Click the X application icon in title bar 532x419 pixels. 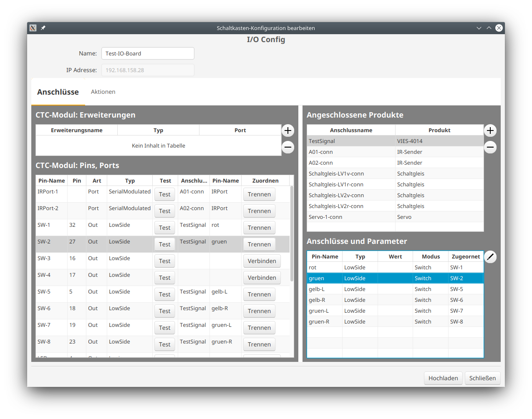pos(33,28)
